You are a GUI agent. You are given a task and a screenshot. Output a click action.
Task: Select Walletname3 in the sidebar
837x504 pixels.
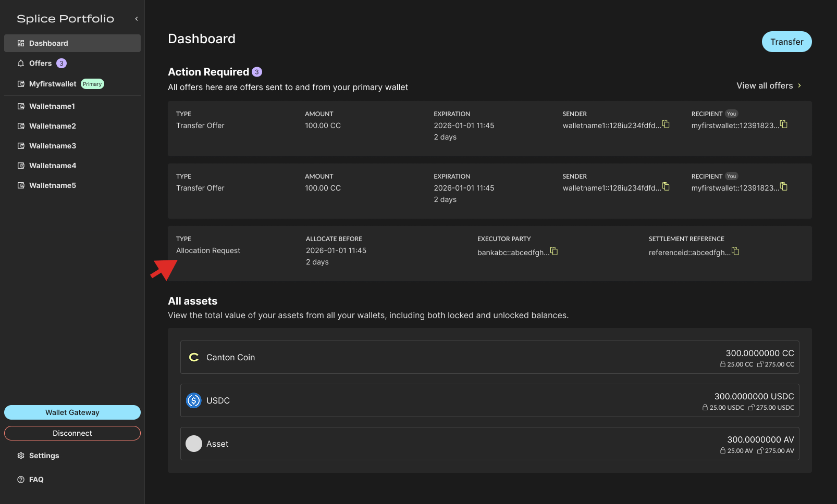tap(72, 146)
